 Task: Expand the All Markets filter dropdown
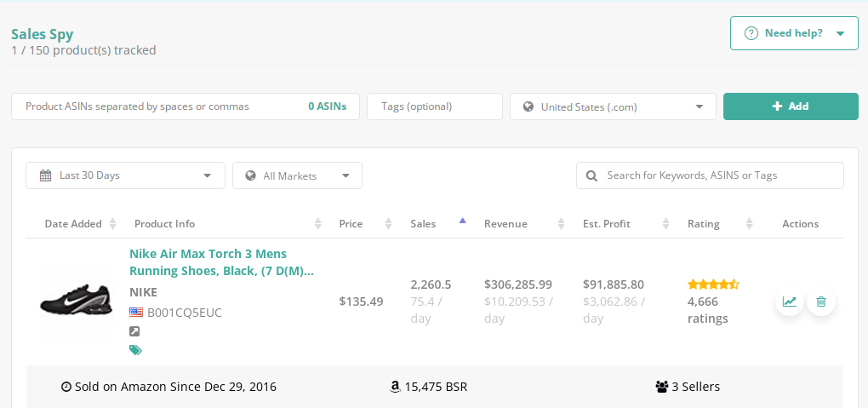coord(297,175)
